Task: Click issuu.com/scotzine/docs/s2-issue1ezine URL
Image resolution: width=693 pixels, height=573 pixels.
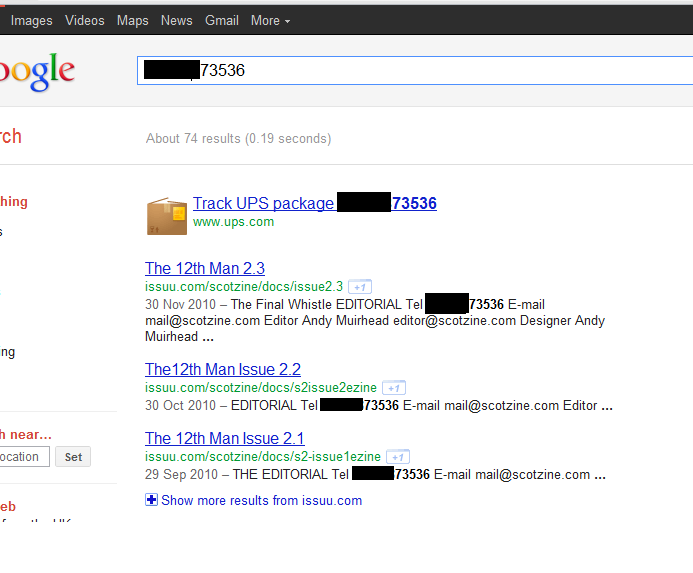Action: (263, 456)
